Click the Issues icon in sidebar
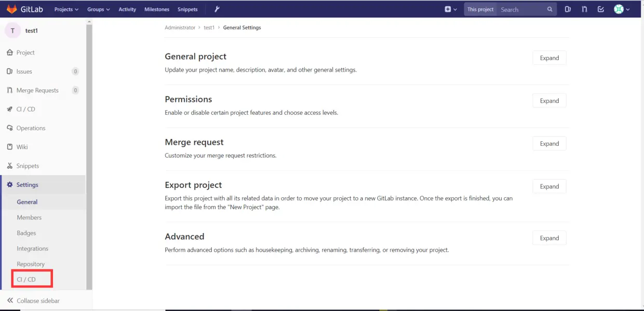 pos(10,71)
